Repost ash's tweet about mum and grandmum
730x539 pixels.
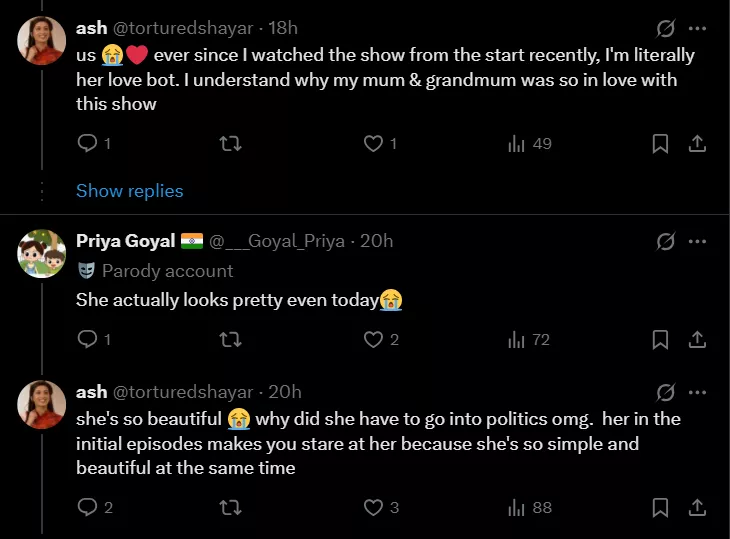(230, 144)
